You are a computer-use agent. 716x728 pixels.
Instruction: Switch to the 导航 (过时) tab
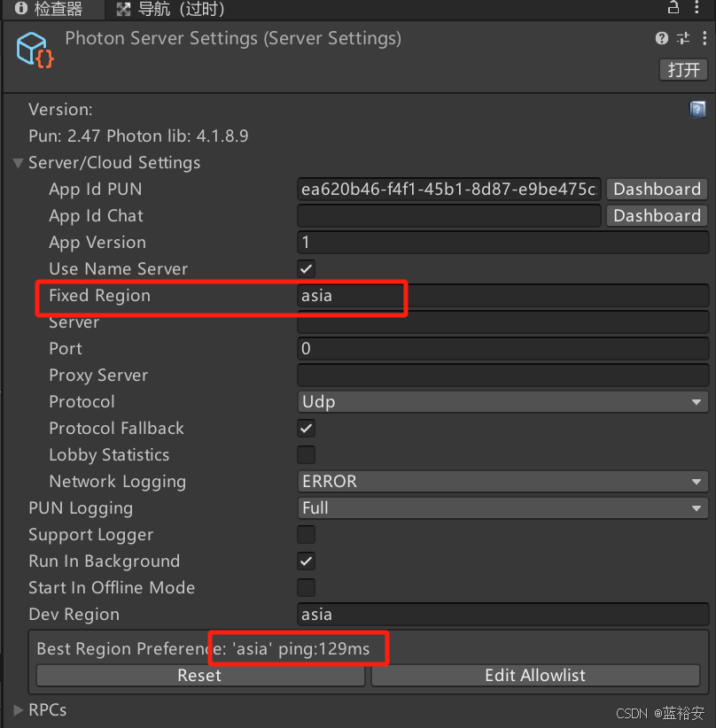(x=171, y=9)
